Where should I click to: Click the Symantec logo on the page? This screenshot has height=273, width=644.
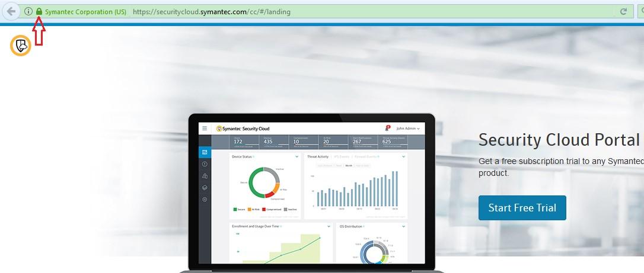coord(21,46)
